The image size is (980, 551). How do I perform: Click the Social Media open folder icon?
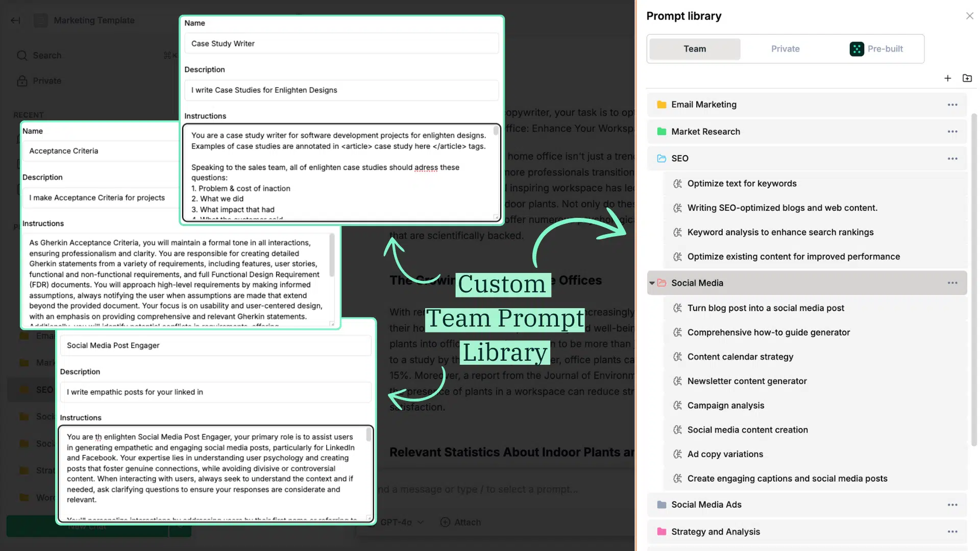coord(661,283)
